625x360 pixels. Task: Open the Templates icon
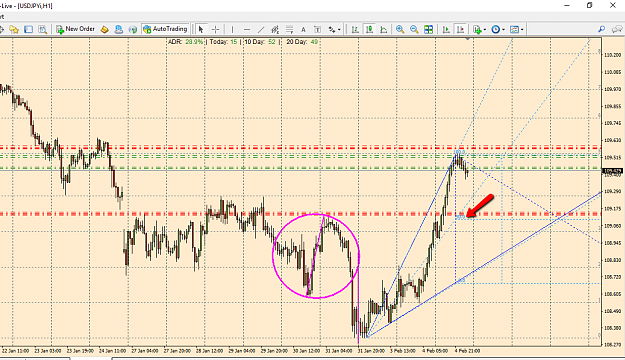[515, 30]
